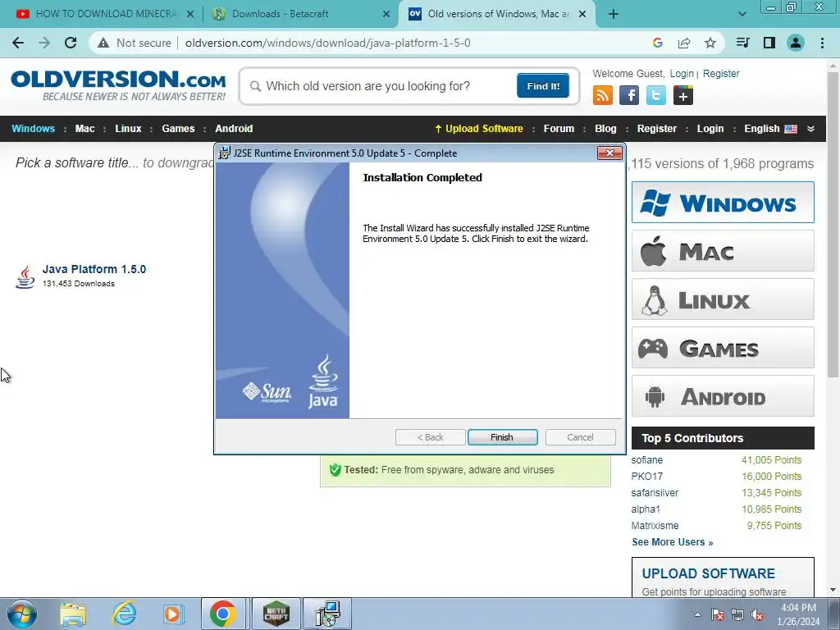Viewport: 840px width, 630px height.
Task: Click the URL address bar
Action: click(327, 43)
